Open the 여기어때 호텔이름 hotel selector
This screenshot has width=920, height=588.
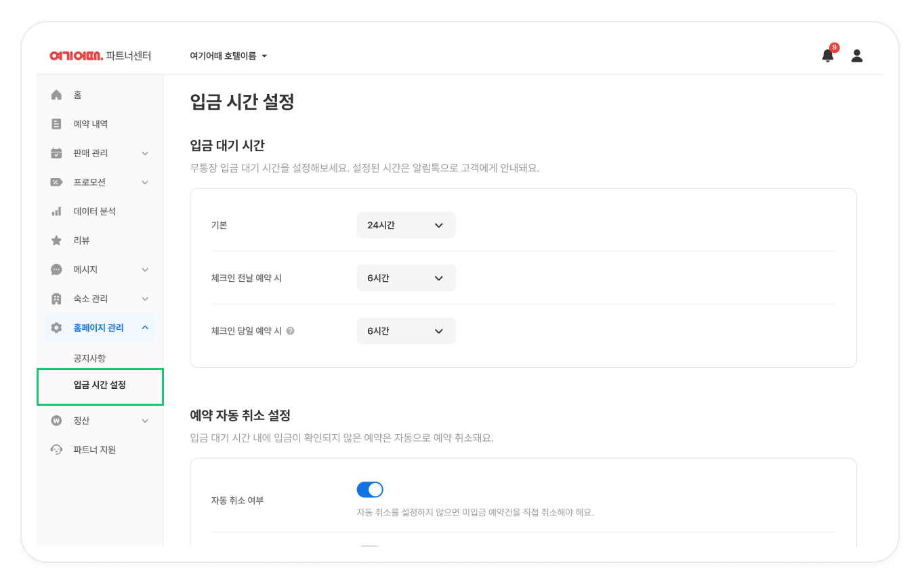pos(229,56)
